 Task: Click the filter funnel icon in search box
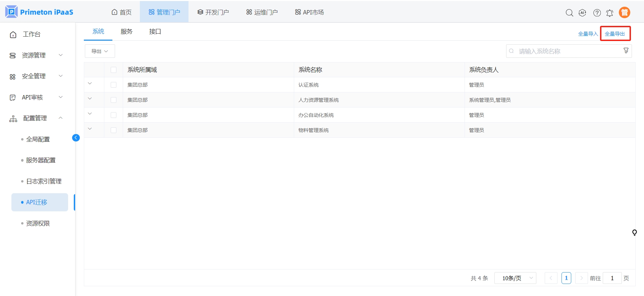[626, 51]
